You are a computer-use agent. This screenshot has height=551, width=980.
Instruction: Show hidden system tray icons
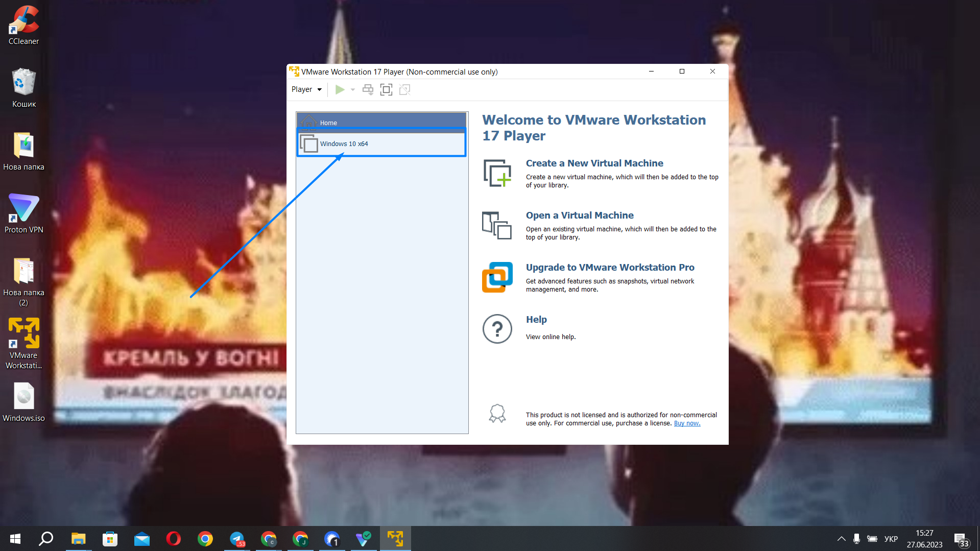tap(841, 539)
